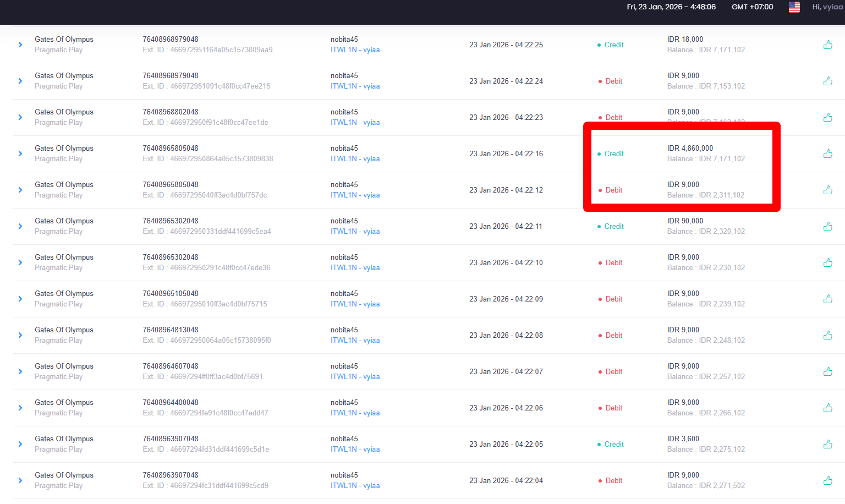
Task: Click thumbs-up icon for 04:22:24 transaction
Action: [x=828, y=81]
